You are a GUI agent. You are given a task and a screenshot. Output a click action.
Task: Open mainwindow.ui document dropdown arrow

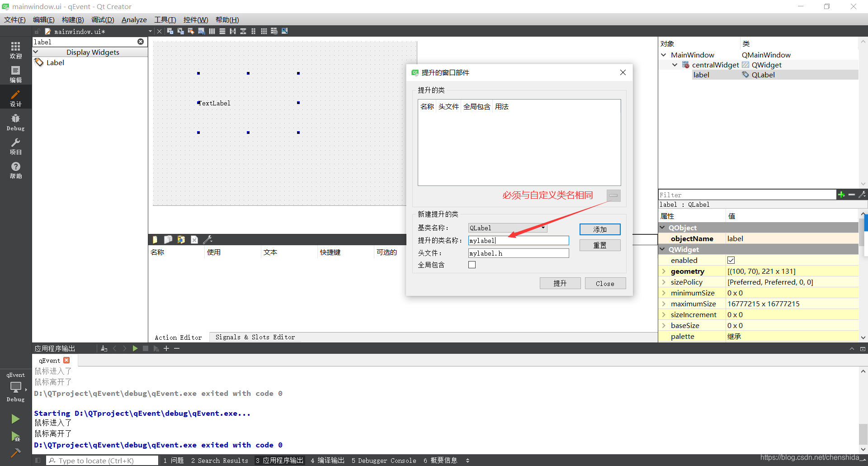click(150, 31)
